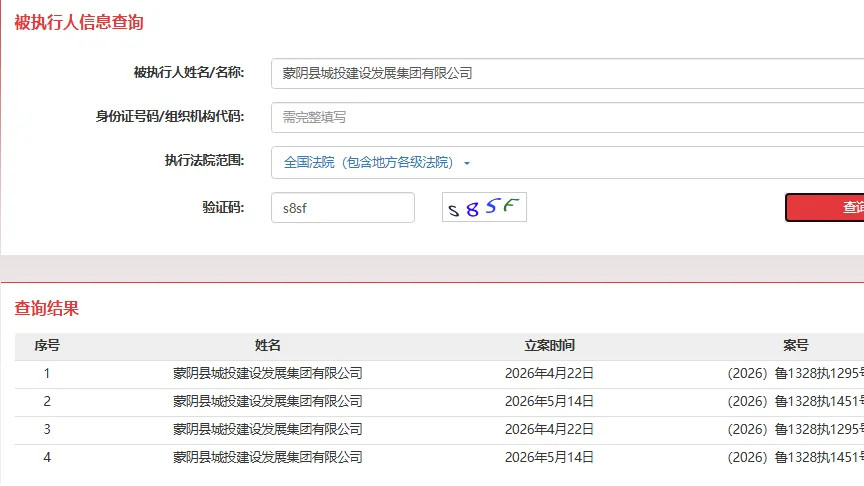Image resolution: width=864 pixels, height=486 pixels.
Task: Click the red 查询 button
Action: click(x=825, y=207)
